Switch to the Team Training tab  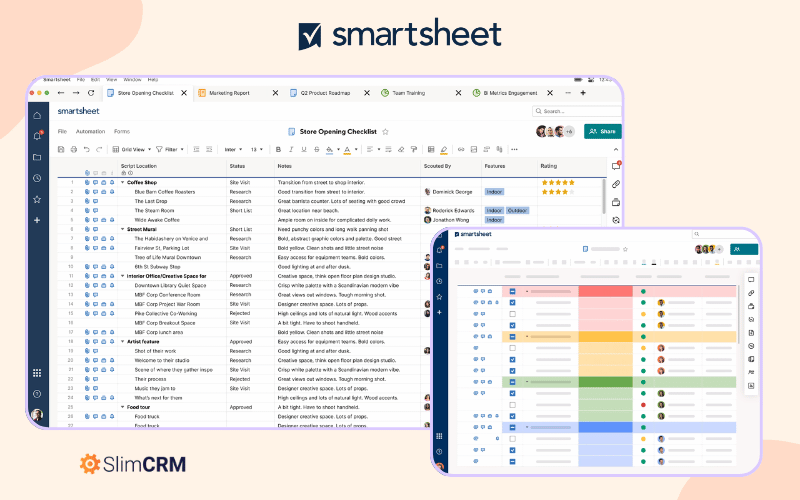coord(408,93)
